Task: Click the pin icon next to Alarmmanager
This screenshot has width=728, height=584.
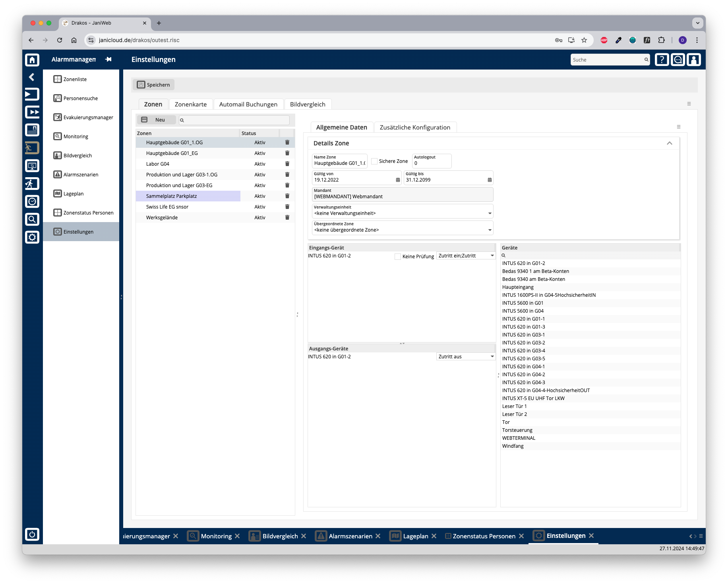Action: (x=108, y=59)
